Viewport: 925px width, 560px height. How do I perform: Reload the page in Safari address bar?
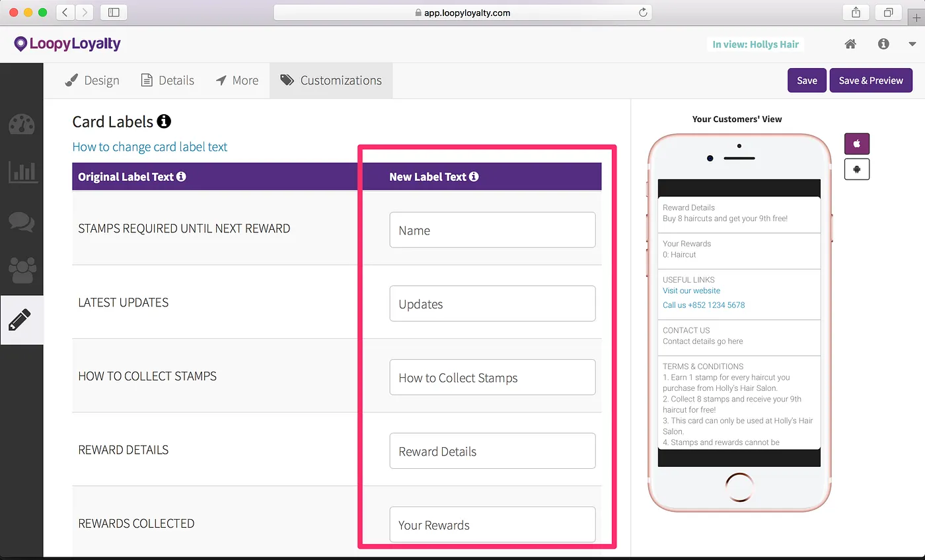pyautogui.click(x=642, y=13)
